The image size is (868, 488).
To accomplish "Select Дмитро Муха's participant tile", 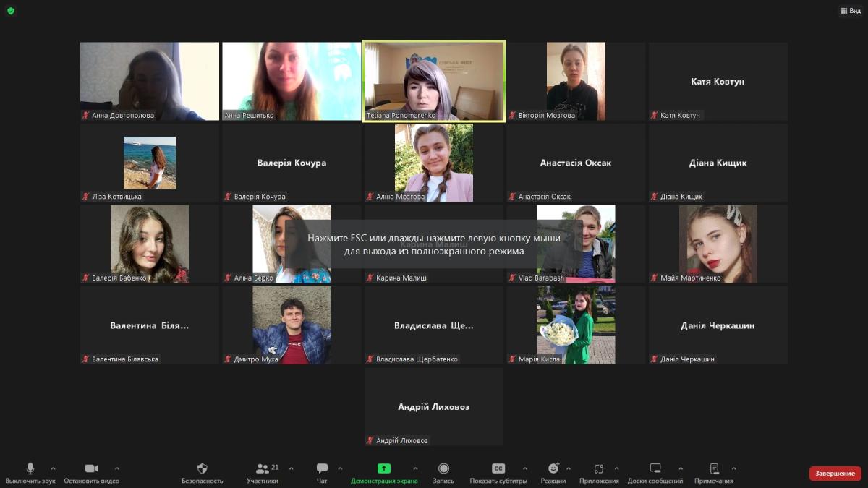I will tap(292, 325).
